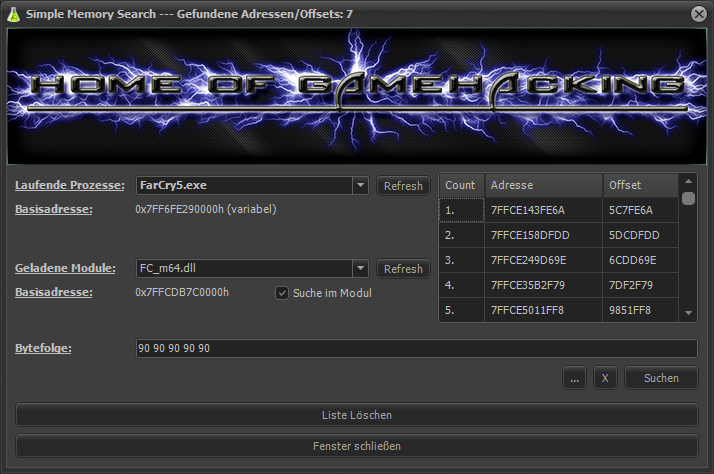The height and width of the screenshot is (474, 714).
Task: Open the Geladene Module dropdown arrow
Action: [x=360, y=268]
